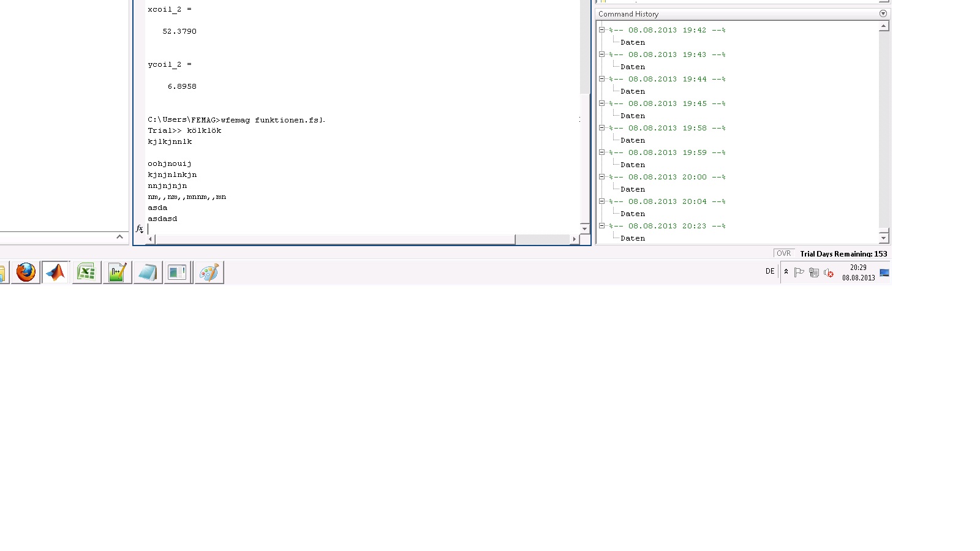Open Paint from the taskbar
This screenshot has height=551, width=980.
point(209,272)
